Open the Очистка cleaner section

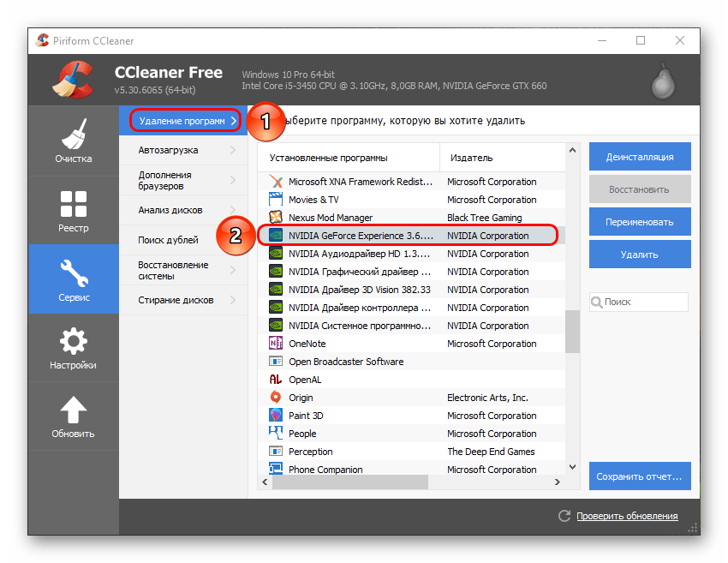click(73, 140)
